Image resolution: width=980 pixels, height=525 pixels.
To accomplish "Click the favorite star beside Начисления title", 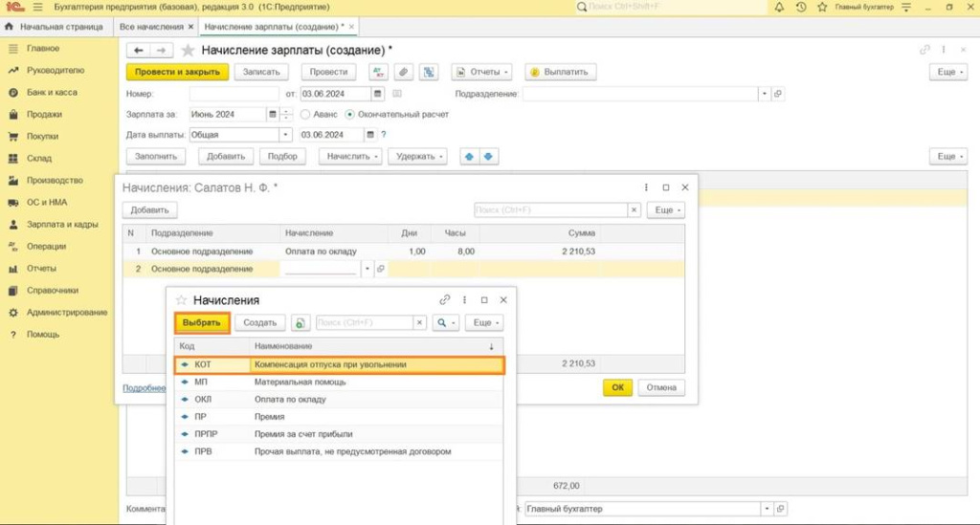I will (x=181, y=300).
